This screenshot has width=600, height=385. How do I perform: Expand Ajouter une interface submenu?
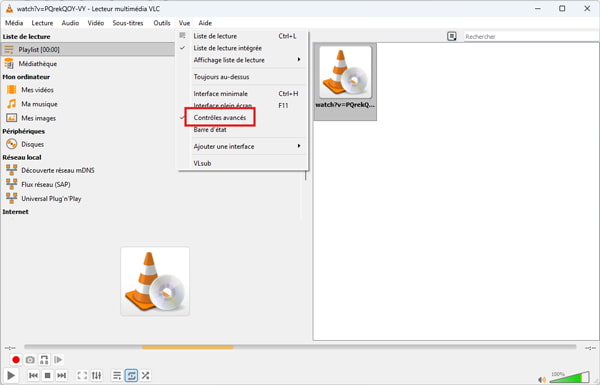(243, 147)
